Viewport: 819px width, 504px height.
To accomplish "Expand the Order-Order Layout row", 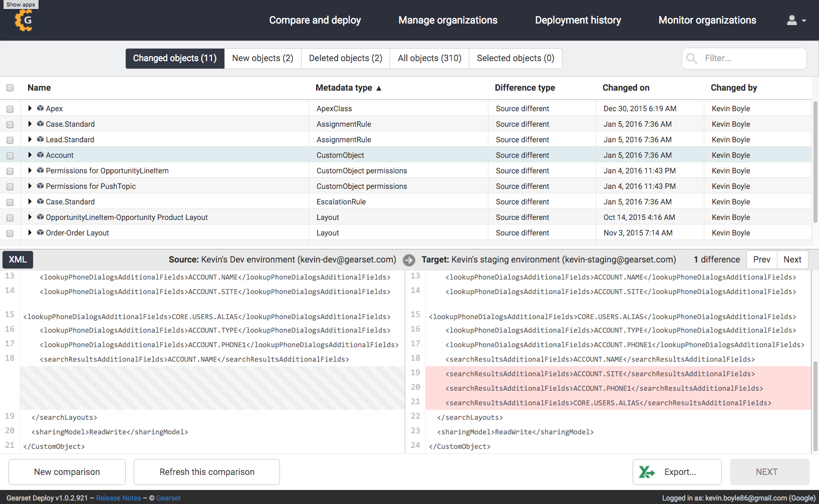I will [x=30, y=232].
